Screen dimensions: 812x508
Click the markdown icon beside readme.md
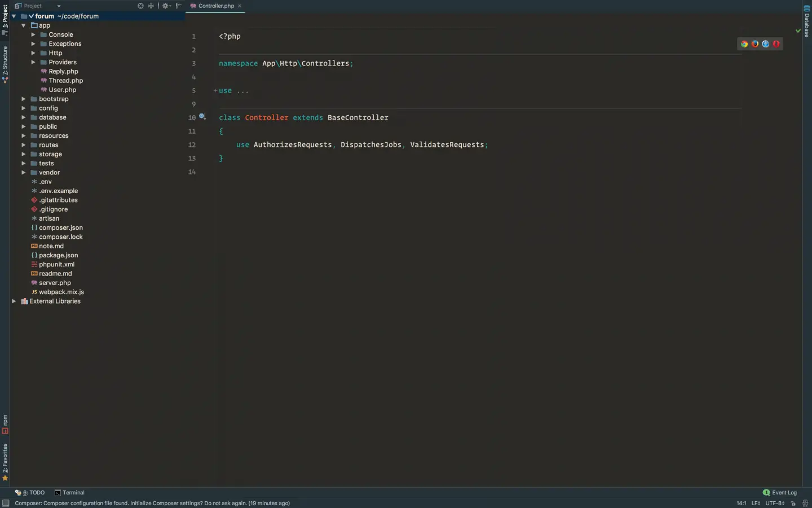(34, 274)
